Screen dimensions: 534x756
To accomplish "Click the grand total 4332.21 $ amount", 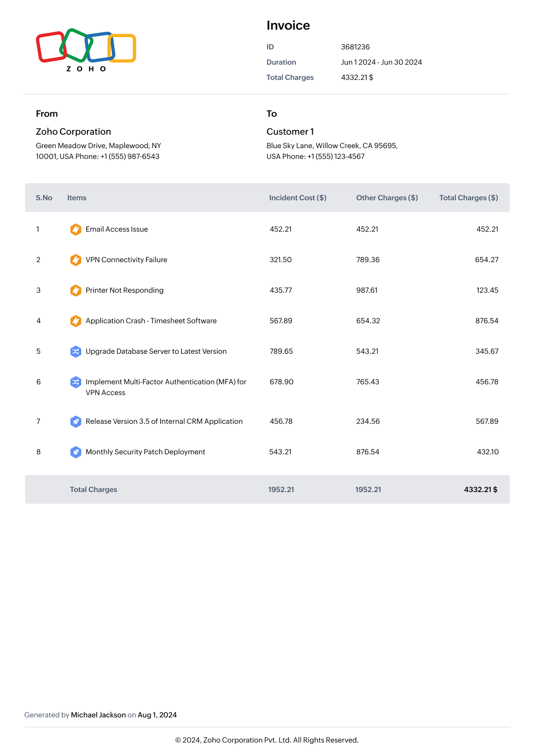I will click(480, 490).
